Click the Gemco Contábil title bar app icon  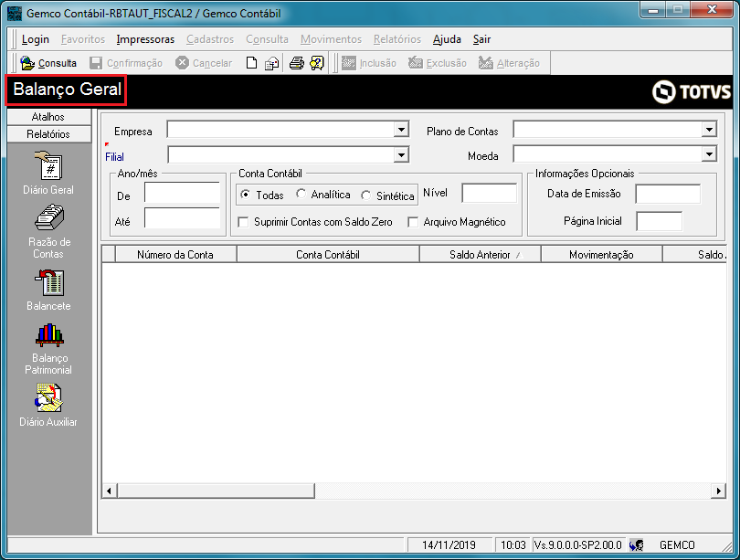point(15,13)
